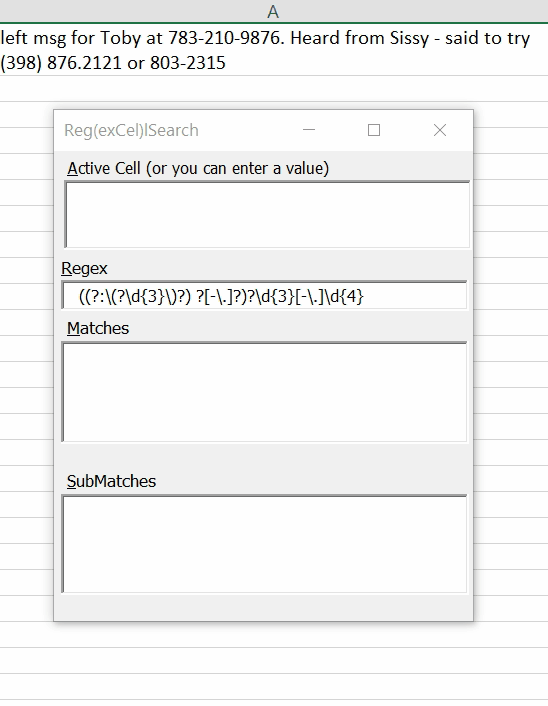
Task: Click the Active Cell label
Action: 198,168
